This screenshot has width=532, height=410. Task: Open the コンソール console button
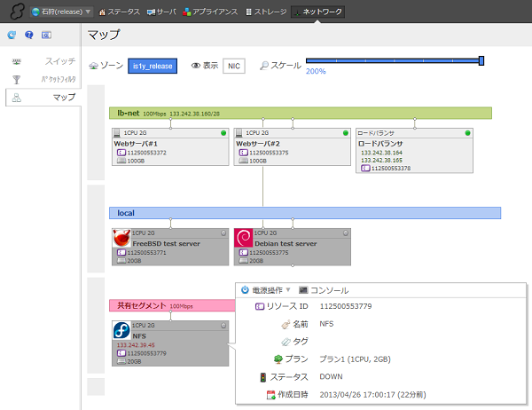pos(324,290)
